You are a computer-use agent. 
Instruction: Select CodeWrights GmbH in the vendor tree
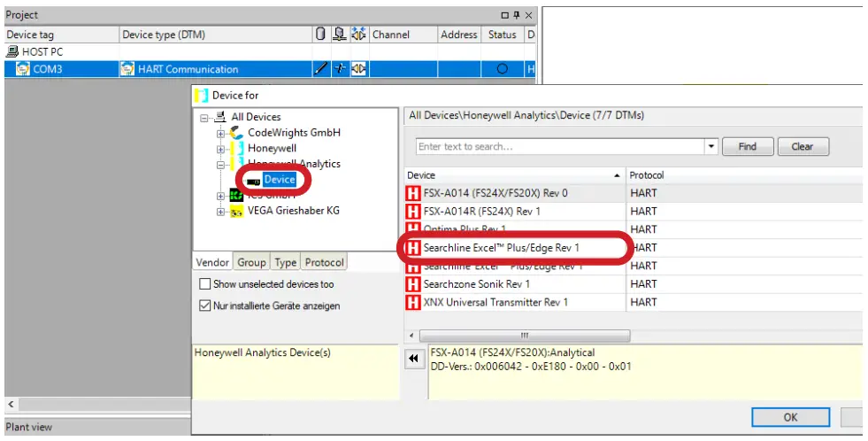[x=294, y=133]
